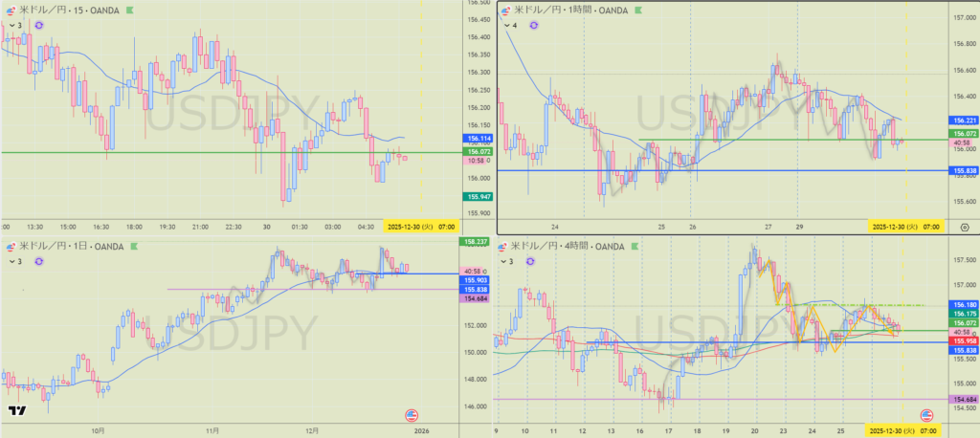Viewport: 980px width, 438px height.
Task: Select the 155.838 blue price label on 1-hour chart
Action: pos(962,170)
